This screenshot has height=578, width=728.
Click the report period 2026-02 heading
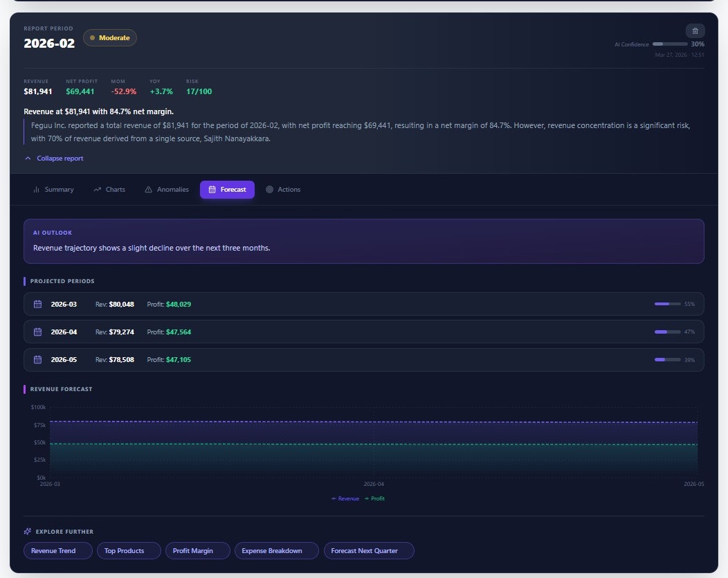tap(49, 43)
